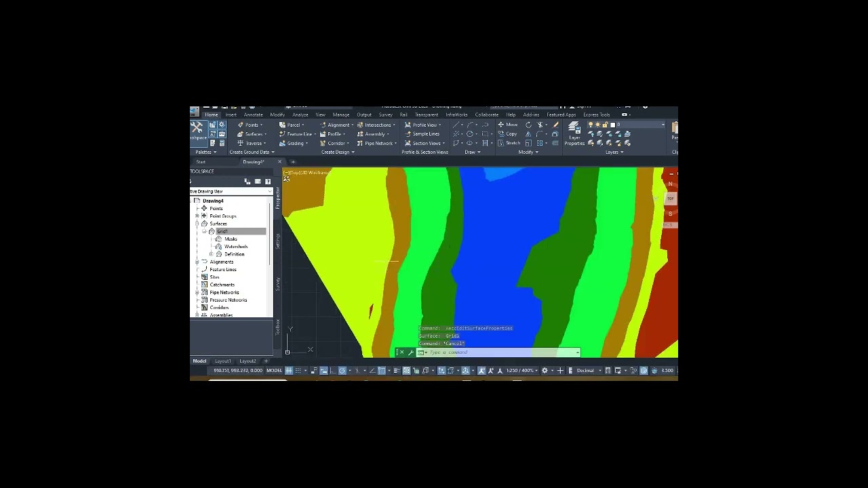Close the command line with X button
Viewport: 868px width, 488px height.
pyautogui.click(x=401, y=352)
